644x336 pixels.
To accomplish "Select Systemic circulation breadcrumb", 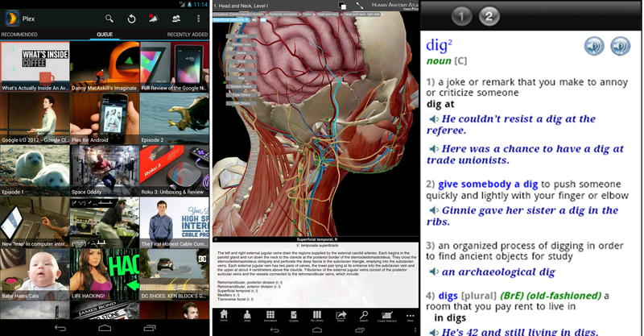I will click(x=283, y=15).
